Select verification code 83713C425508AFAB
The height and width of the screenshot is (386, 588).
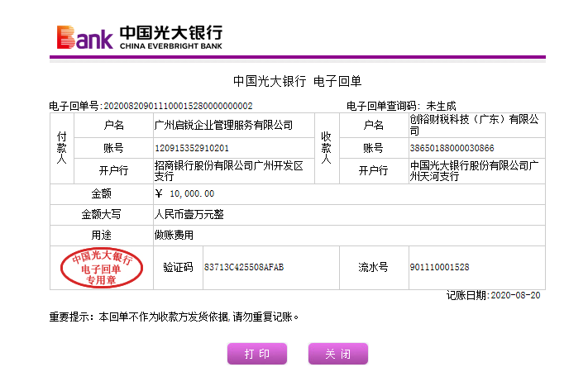pyautogui.click(x=244, y=267)
